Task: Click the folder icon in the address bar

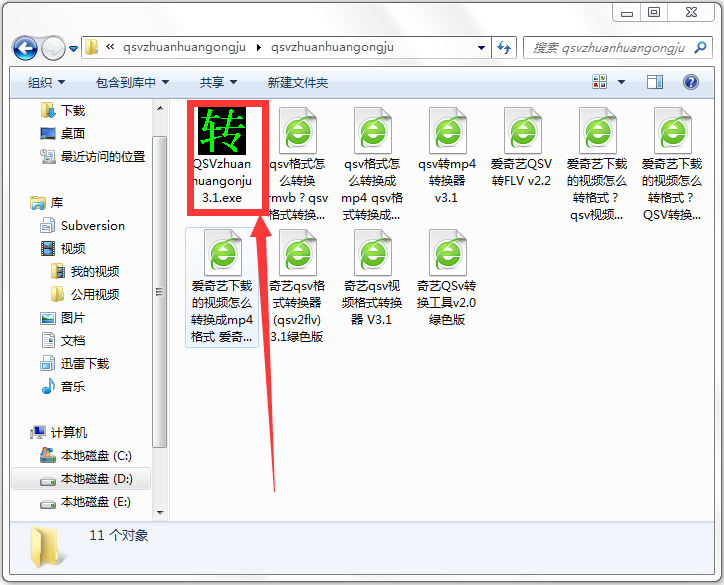Action: [x=92, y=47]
